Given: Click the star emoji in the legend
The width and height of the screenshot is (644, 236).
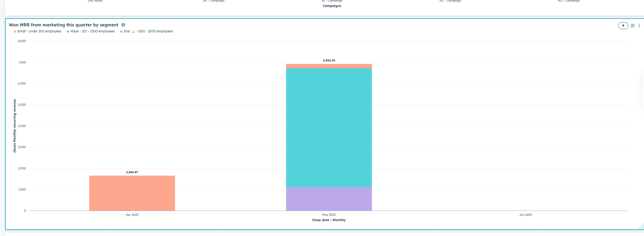Looking at the screenshot, I should coord(133,31).
